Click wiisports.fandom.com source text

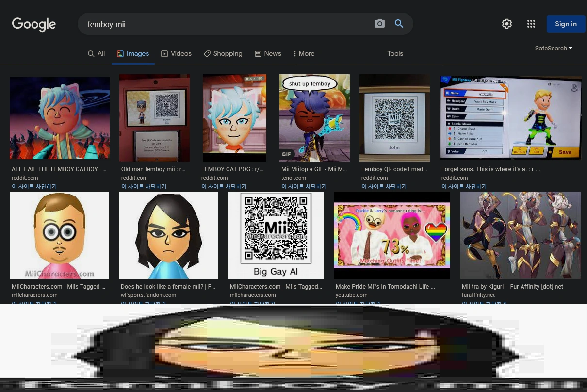coord(148,295)
